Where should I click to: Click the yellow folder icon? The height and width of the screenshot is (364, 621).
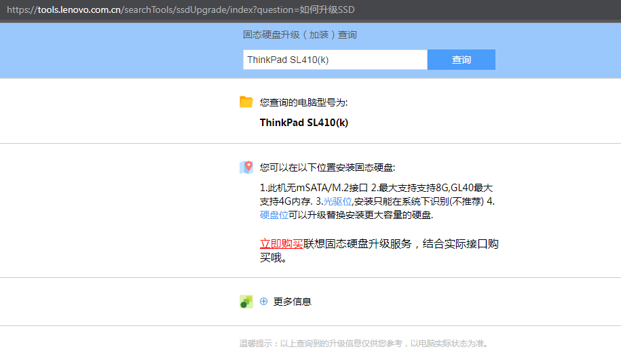click(246, 102)
